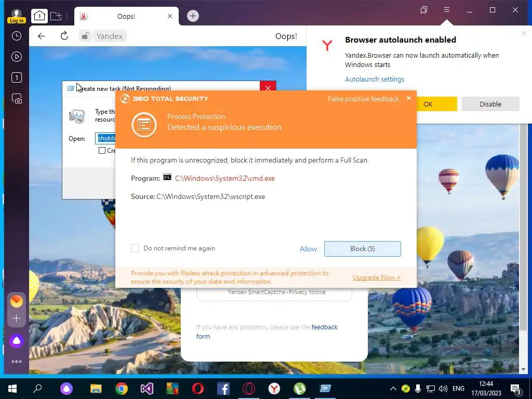Viewport: 532px width, 399px height.
Task: Open the browser home tableau icon
Action: click(x=39, y=16)
